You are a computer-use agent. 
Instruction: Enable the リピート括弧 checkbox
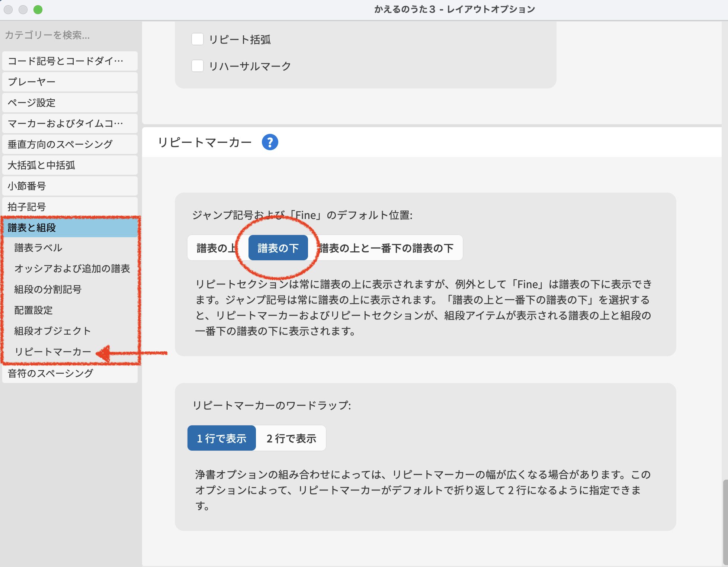pos(197,39)
